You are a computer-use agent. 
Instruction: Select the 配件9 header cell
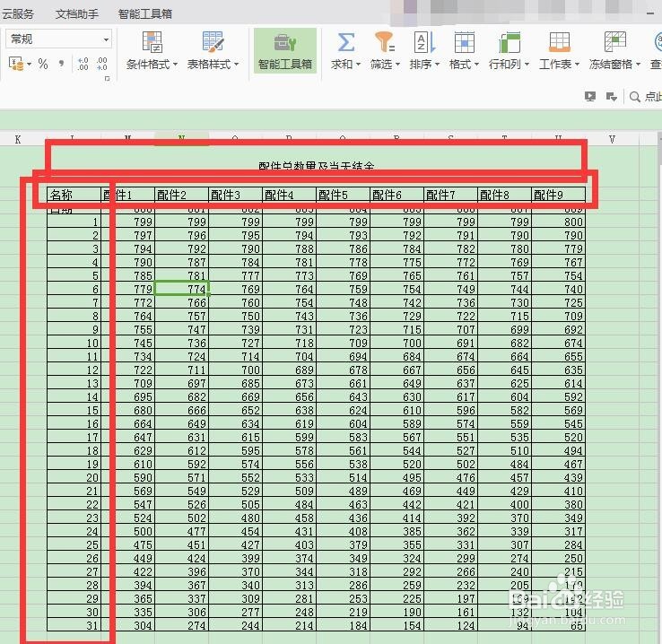pos(558,195)
